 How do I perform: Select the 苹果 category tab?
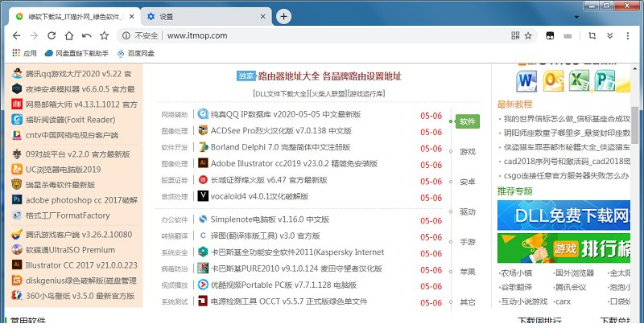pos(468,272)
